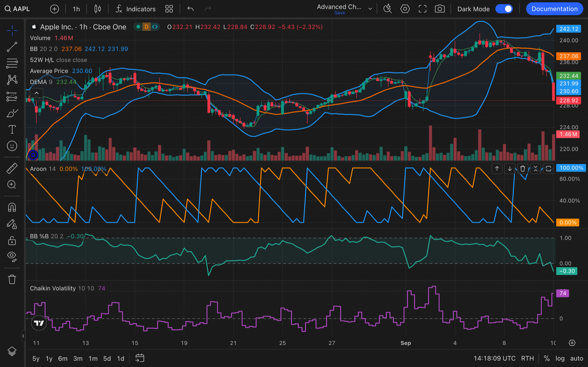Click the add symbol plus icon
588x367 pixels.
54,9
